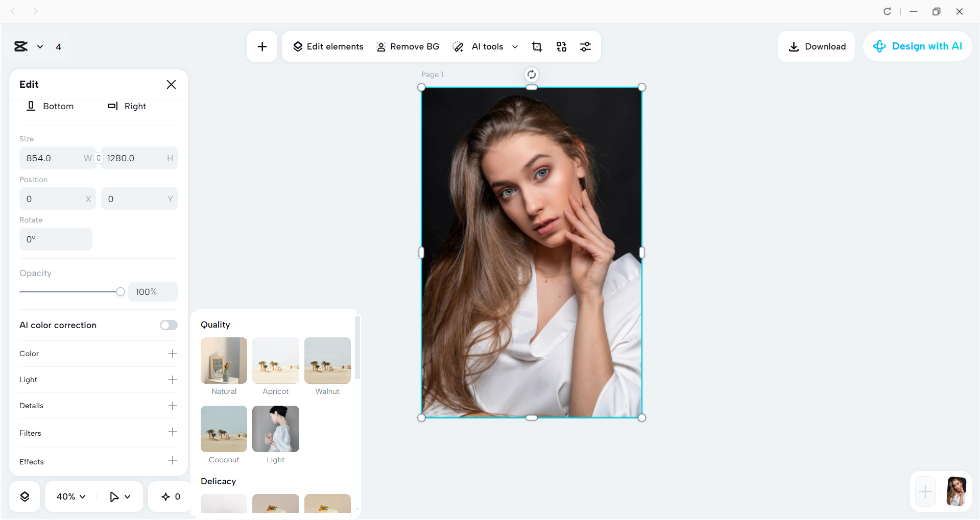This screenshot has width=980, height=520.
Task: Click the Remove BG tool
Action: [408, 46]
